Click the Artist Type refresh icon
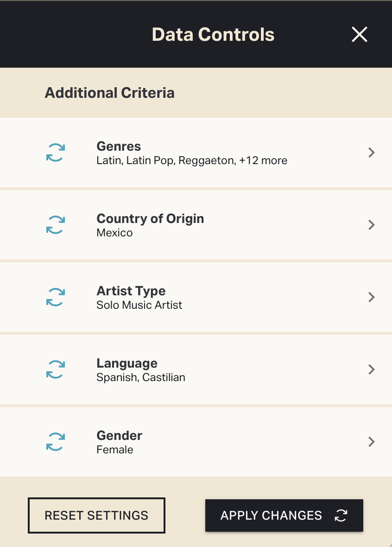 [56, 297]
